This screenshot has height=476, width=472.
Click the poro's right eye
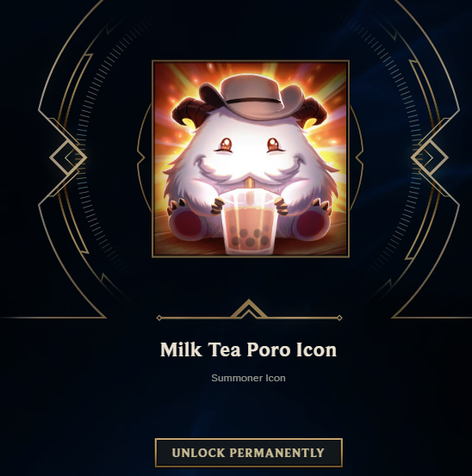coord(273,145)
